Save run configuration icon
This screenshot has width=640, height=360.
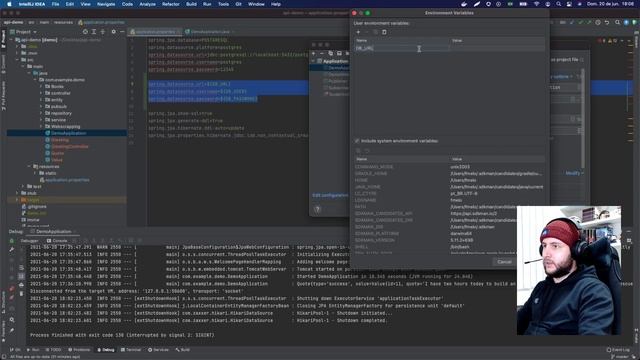[339, 53]
